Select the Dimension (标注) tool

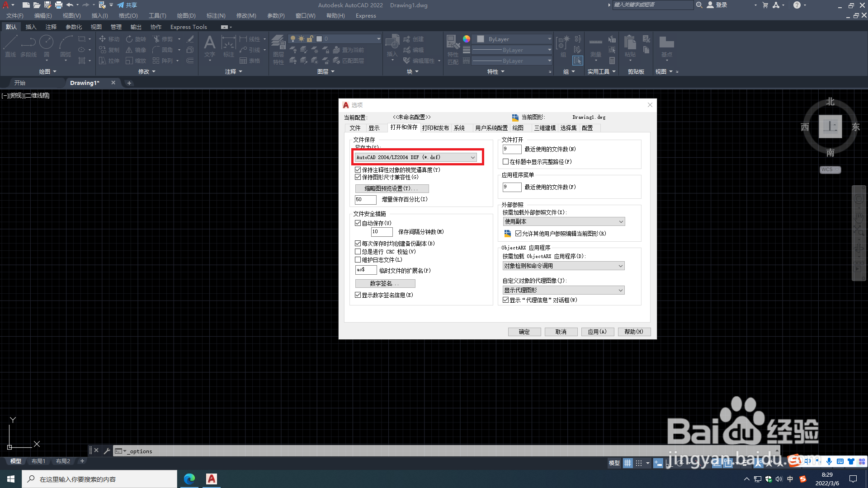(x=228, y=46)
